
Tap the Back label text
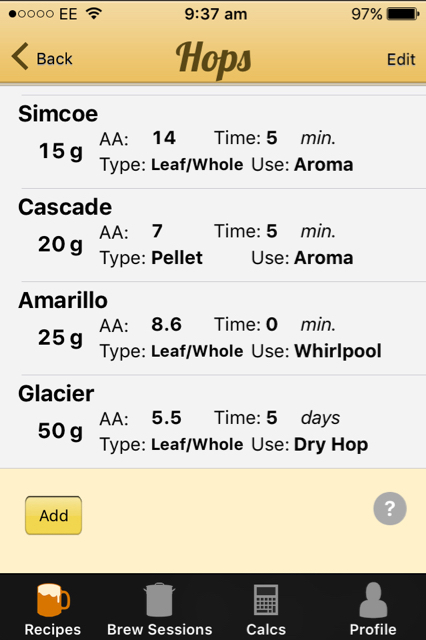click(54, 59)
